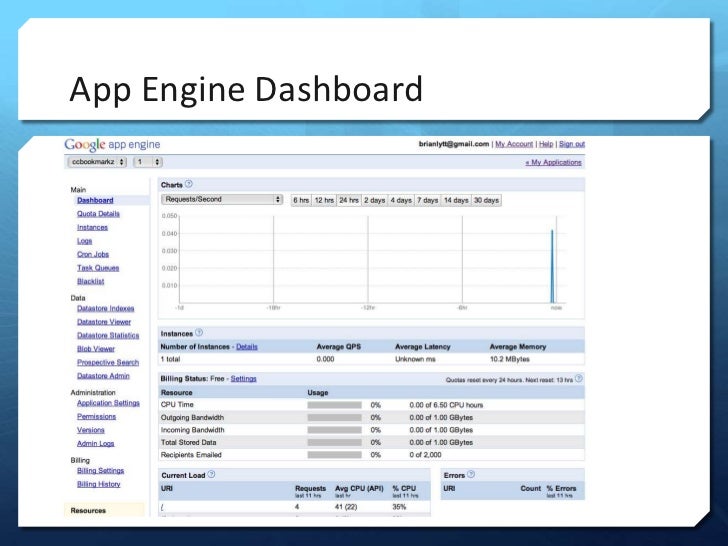
Task: Click the "0 of 2,000" quota text
Action: [x=425, y=455]
